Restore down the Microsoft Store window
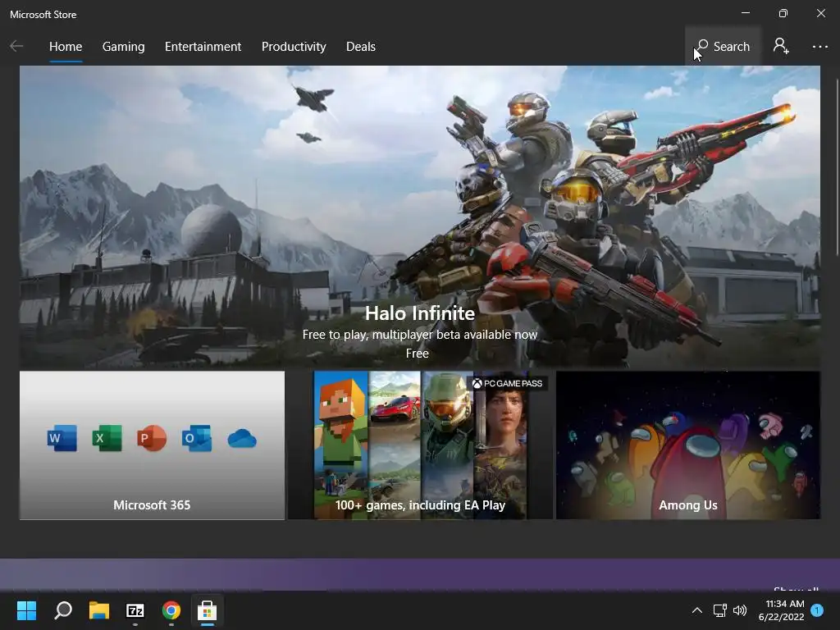 tap(783, 13)
